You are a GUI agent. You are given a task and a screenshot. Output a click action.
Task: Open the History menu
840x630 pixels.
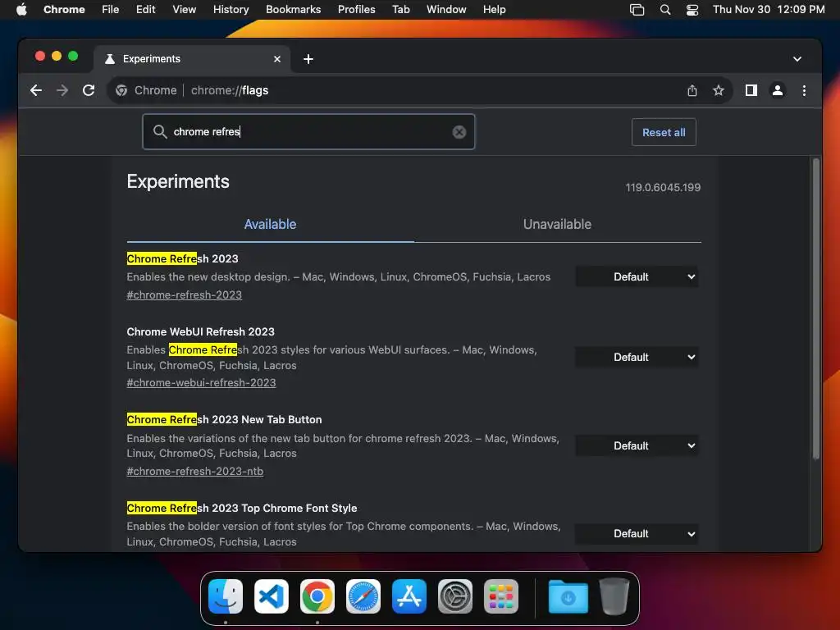pyautogui.click(x=231, y=10)
